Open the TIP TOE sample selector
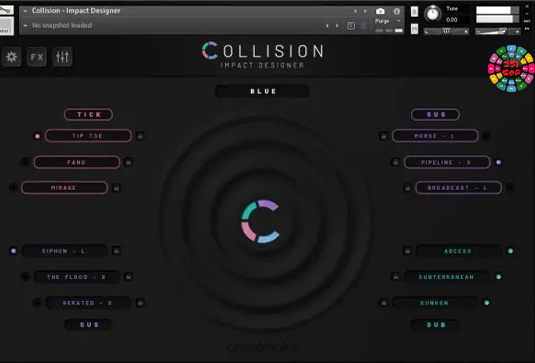The width and height of the screenshot is (535, 363). 88,136
